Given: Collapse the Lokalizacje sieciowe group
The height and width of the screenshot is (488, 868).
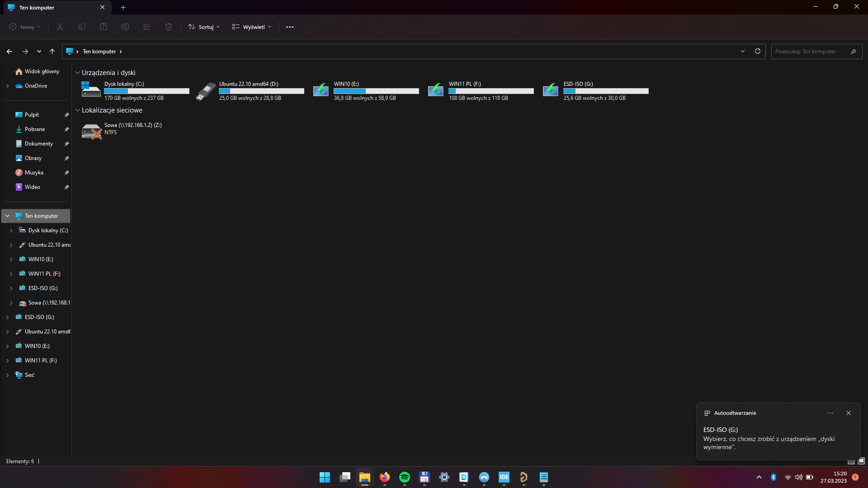Looking at the screenshot, I should (77, 110).
